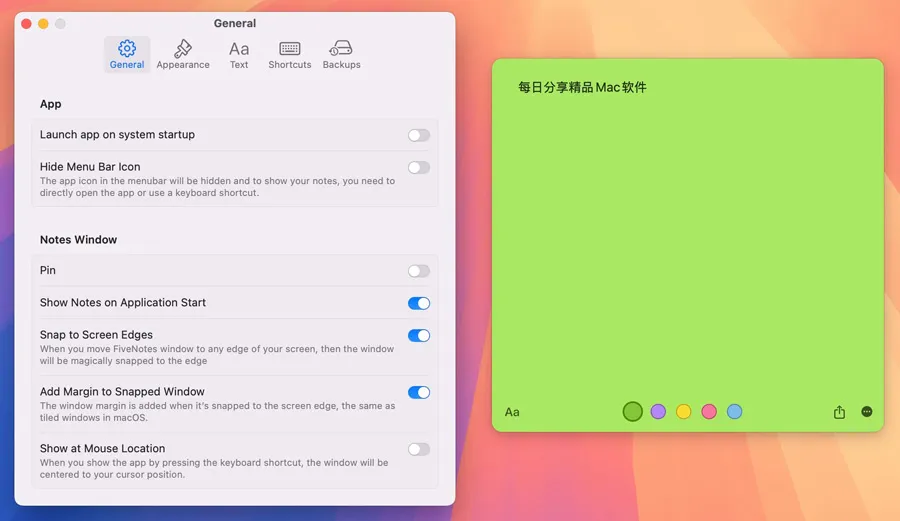
Task: Open the note's more options ellipsis menu
Action: tap(867, 412)
